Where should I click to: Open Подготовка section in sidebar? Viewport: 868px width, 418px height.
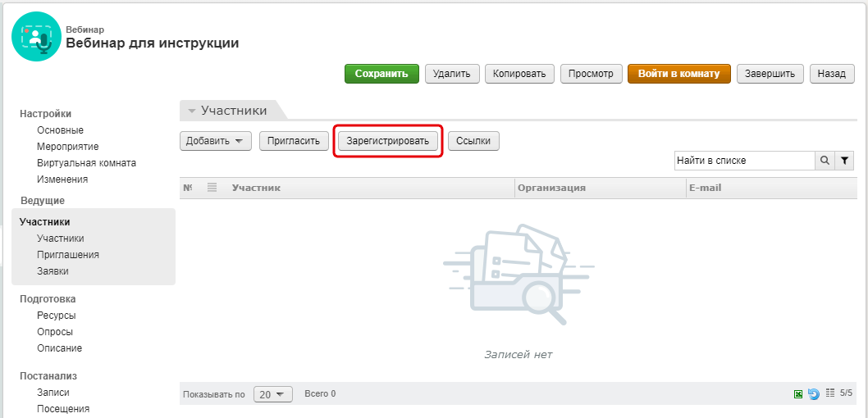pyautogui.click(x=48, y=298)
